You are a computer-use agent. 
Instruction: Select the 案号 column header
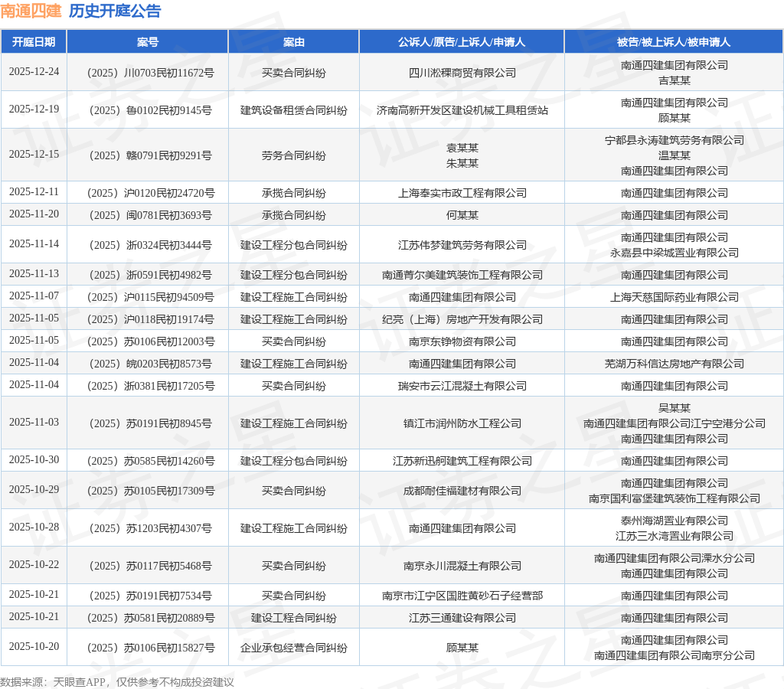[148, 42]
